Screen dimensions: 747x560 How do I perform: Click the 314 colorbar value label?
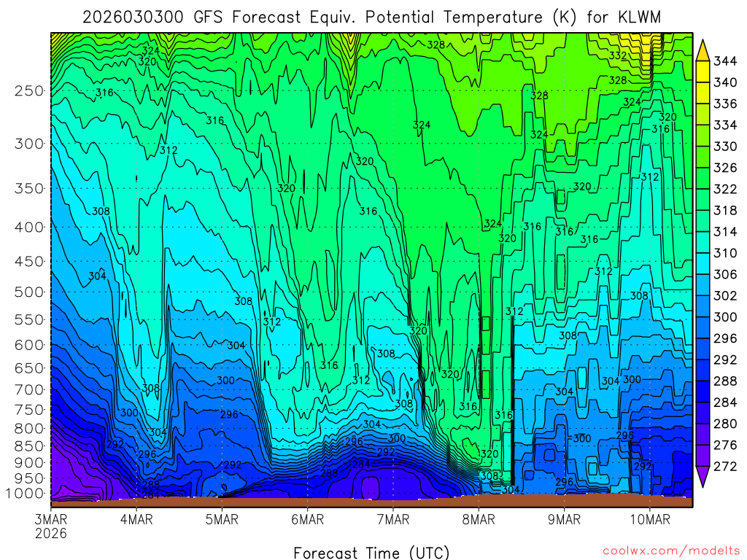click(725, 231)
